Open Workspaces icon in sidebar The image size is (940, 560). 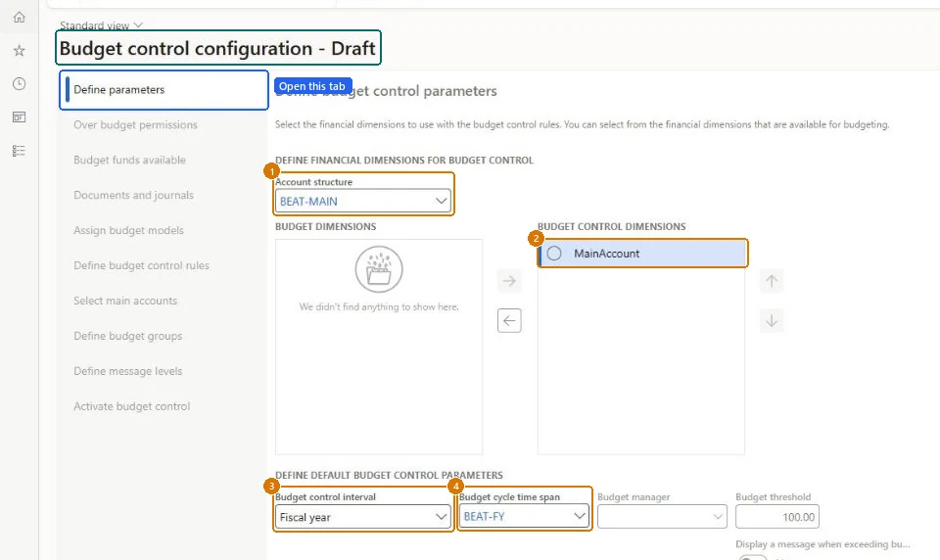tap(20, 117)
